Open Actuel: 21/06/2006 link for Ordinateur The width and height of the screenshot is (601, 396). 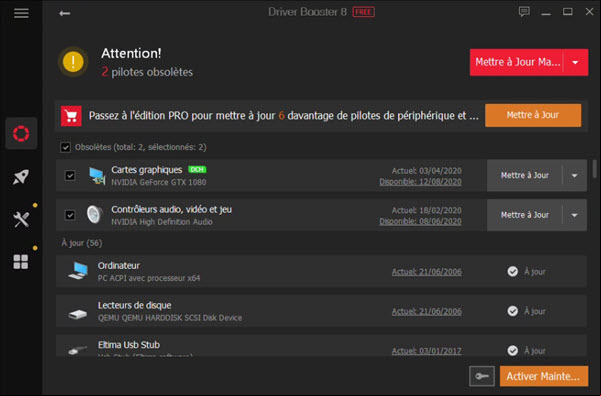[427, 272]
